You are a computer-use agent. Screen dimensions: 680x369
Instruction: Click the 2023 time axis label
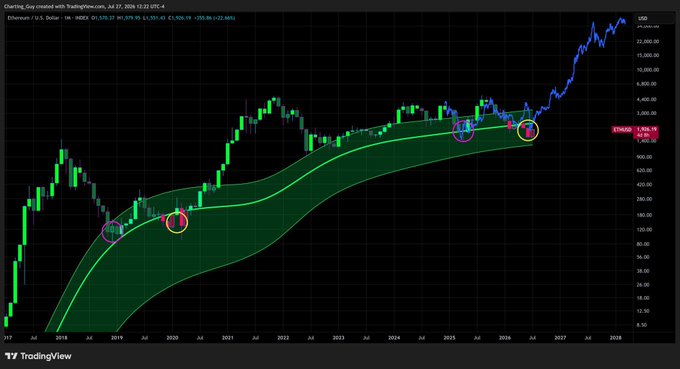point(338,337)
